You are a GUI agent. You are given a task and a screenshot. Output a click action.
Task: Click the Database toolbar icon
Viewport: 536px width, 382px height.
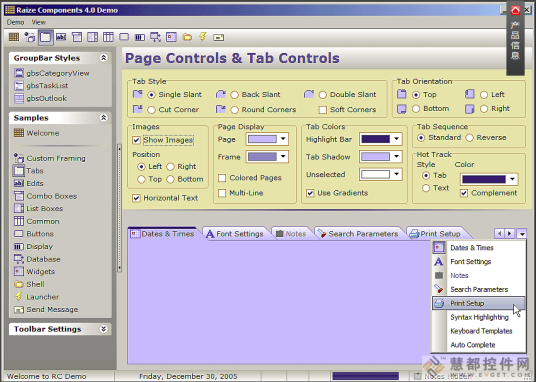click(156, 37)
